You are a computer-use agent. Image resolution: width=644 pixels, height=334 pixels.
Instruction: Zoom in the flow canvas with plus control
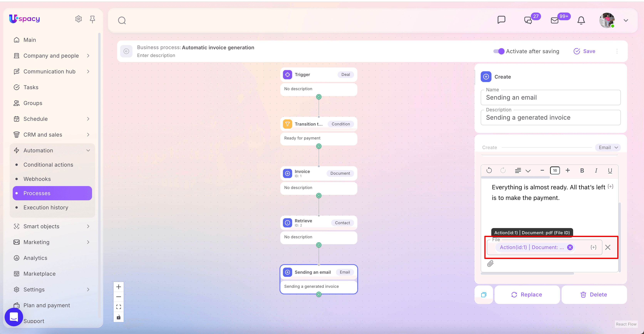point(118,287)
